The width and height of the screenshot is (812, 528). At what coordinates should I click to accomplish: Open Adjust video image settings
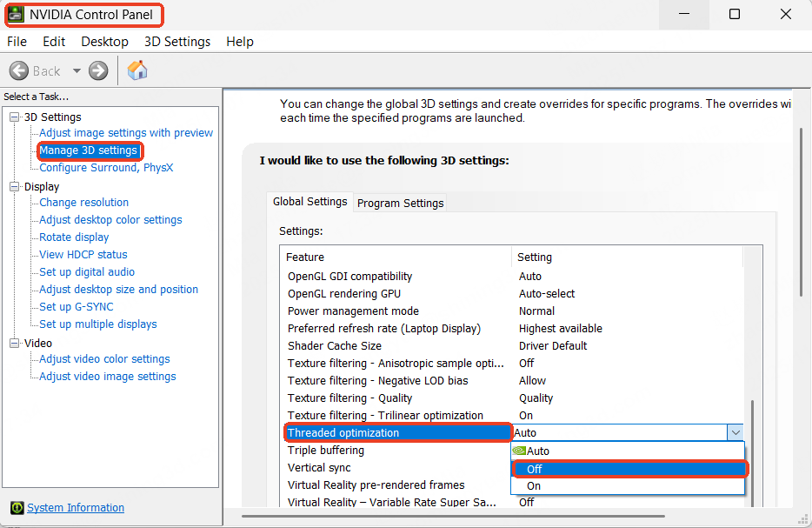point(108,376)
